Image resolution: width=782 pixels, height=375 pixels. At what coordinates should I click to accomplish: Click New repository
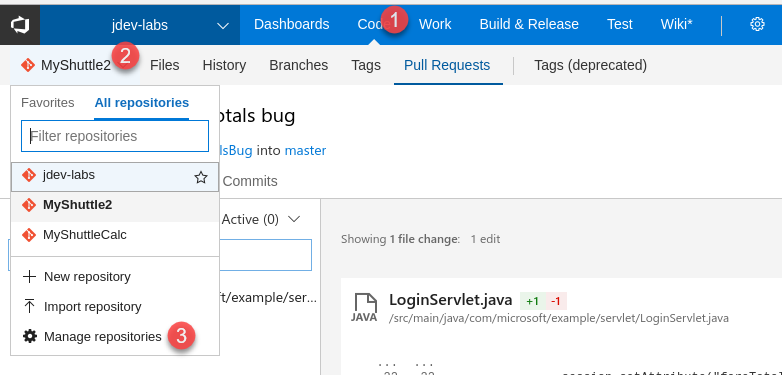point(87,277)
